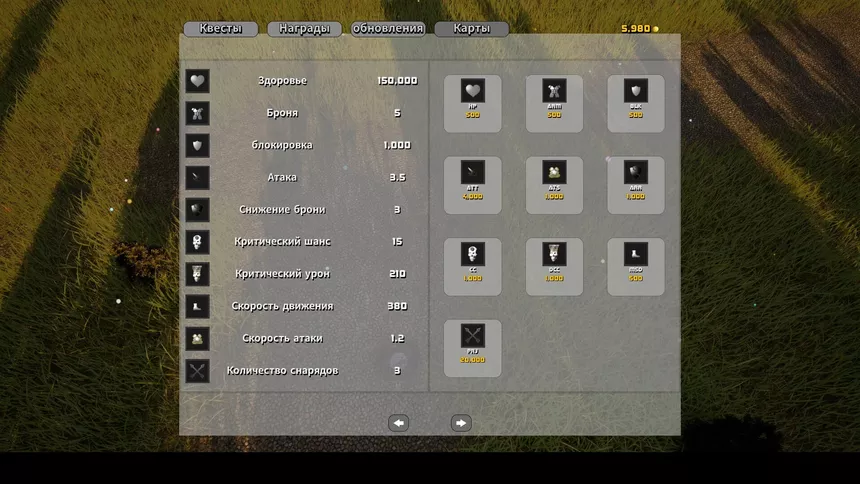Click the critical chance value 15
This screenshot has height=484, width=860.
coord(397,241)
